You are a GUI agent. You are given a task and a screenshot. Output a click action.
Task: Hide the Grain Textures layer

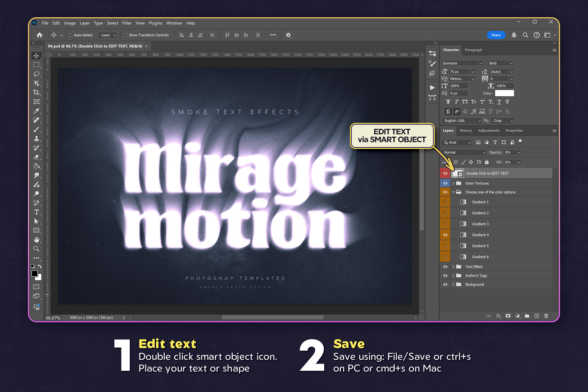click(445, 183)
